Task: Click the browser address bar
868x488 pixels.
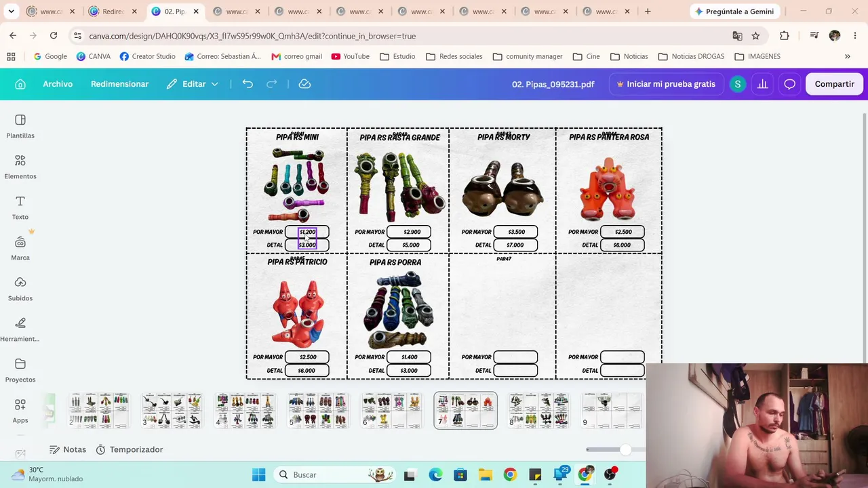Action: tap(407, 36)
